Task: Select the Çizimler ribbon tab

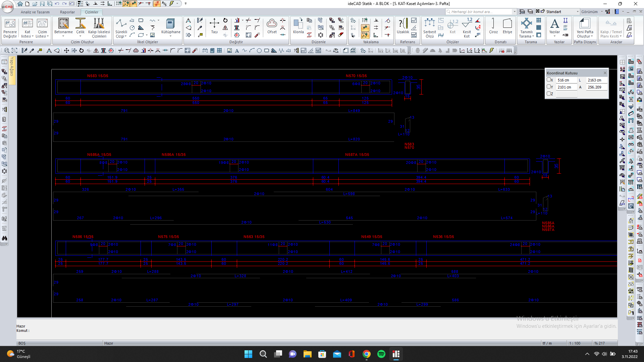Action: 92,12
